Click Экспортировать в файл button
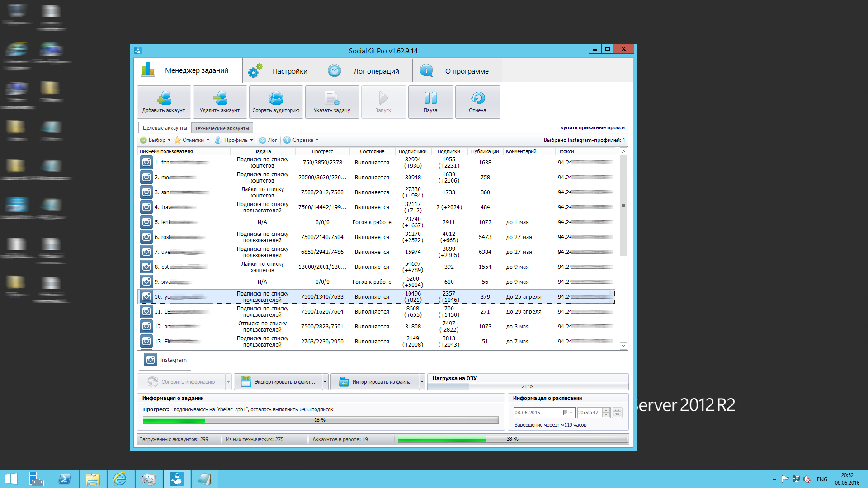 pyautogui.click(x=278, y=382)
